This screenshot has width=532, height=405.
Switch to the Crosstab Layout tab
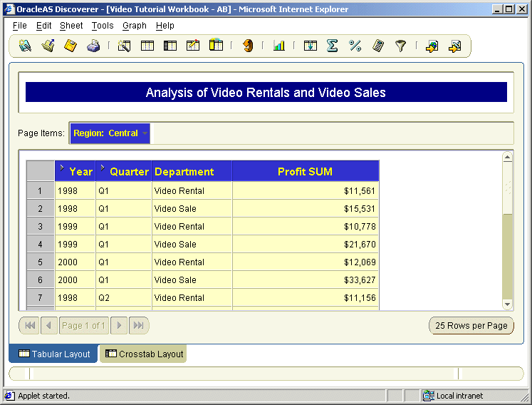click(x=144, y=354)
